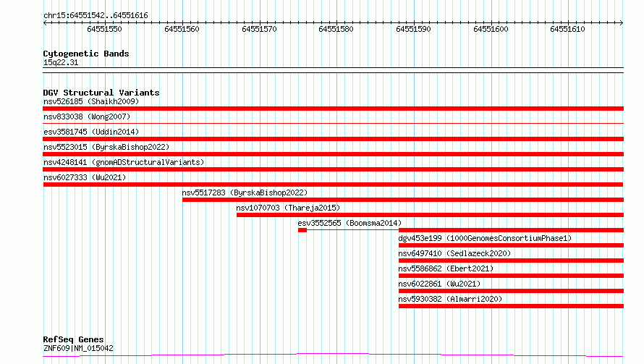This screenshot has width=644, height=364.
Task: Click ruler position 64551550
Action: click(x=104, y=29)
